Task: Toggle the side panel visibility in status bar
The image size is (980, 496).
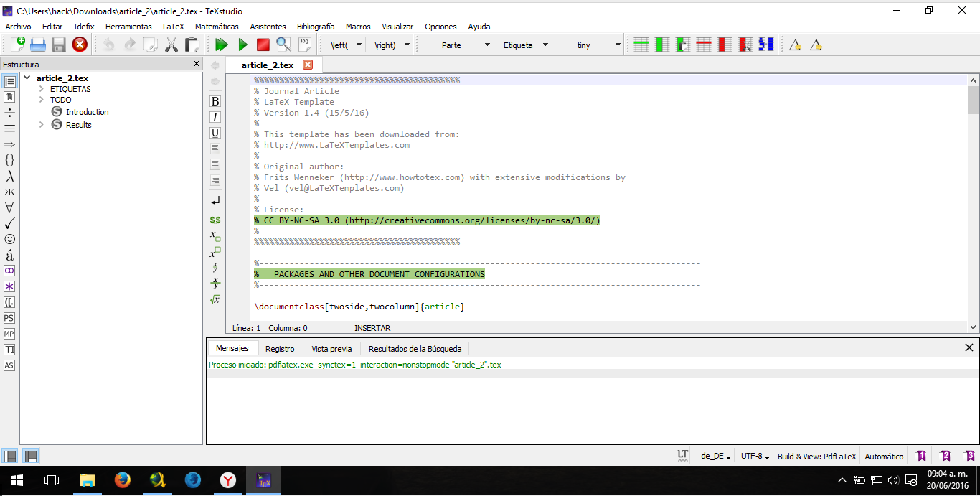Action: pyautogui.click(x=11, y=456)
